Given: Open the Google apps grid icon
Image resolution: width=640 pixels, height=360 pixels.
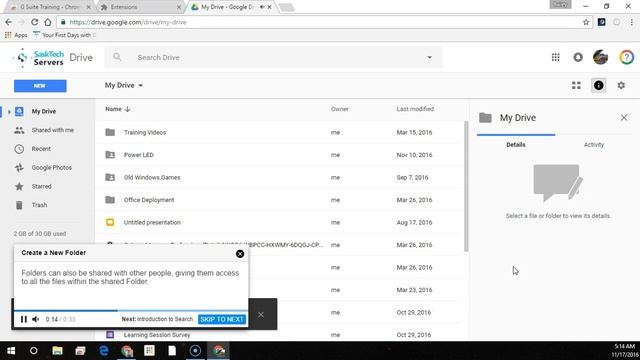Looking at the screenshot, I should (x=556, y=58).
